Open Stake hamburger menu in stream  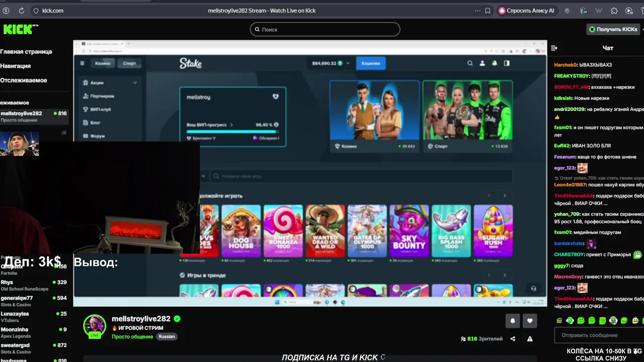(x=82, y=63)
